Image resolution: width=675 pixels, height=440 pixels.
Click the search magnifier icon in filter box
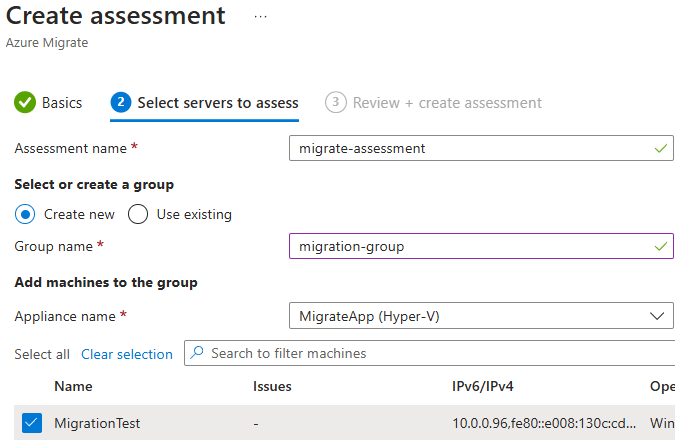pos(197,353)
